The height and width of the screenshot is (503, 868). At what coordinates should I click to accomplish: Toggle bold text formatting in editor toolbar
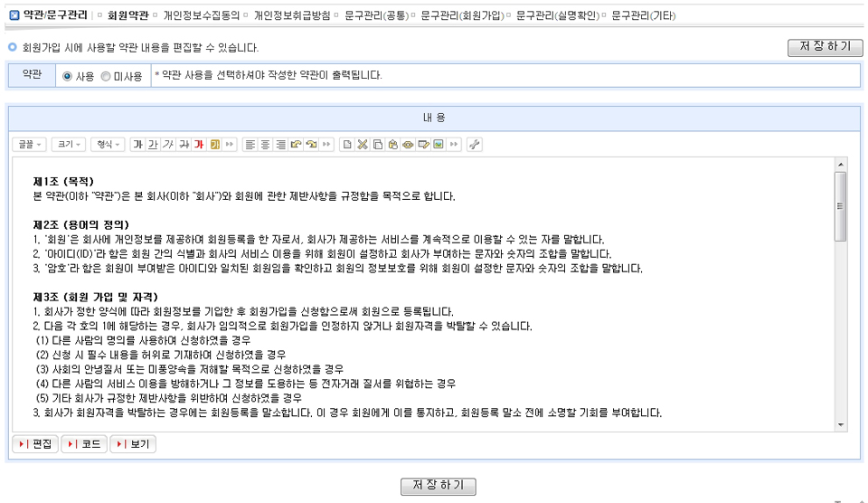point(137,145)
